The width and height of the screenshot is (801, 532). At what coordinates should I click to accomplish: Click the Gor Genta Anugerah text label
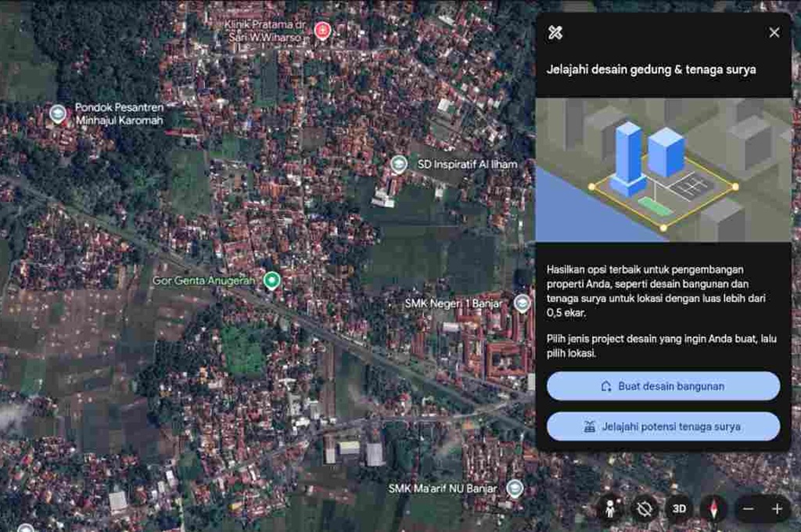(x=203, y=281)
